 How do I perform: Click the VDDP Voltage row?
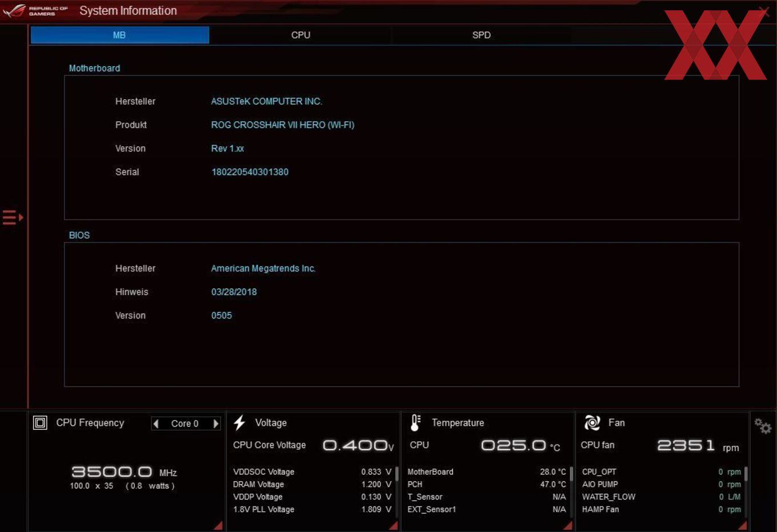coord(312,497)
